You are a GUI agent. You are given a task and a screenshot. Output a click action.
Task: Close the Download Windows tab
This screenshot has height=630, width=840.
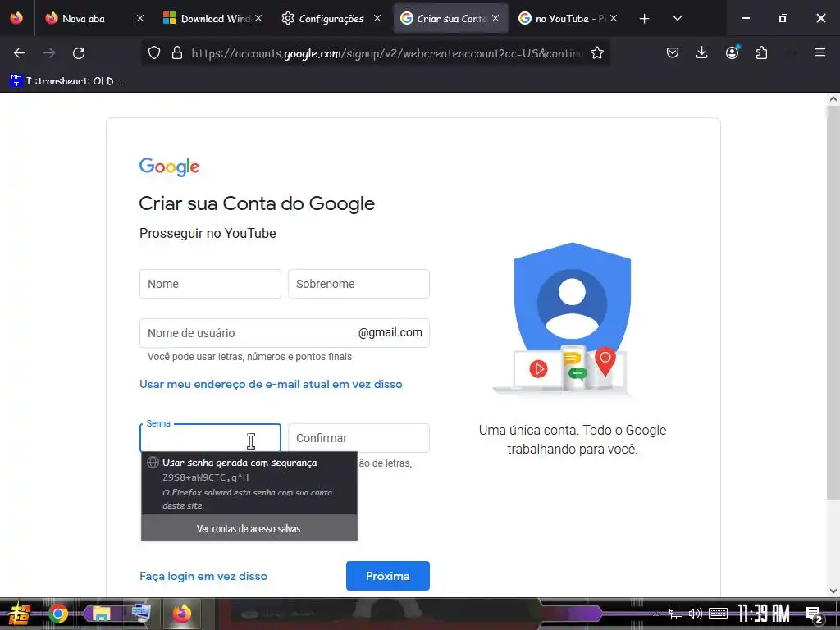click(258, 18)
